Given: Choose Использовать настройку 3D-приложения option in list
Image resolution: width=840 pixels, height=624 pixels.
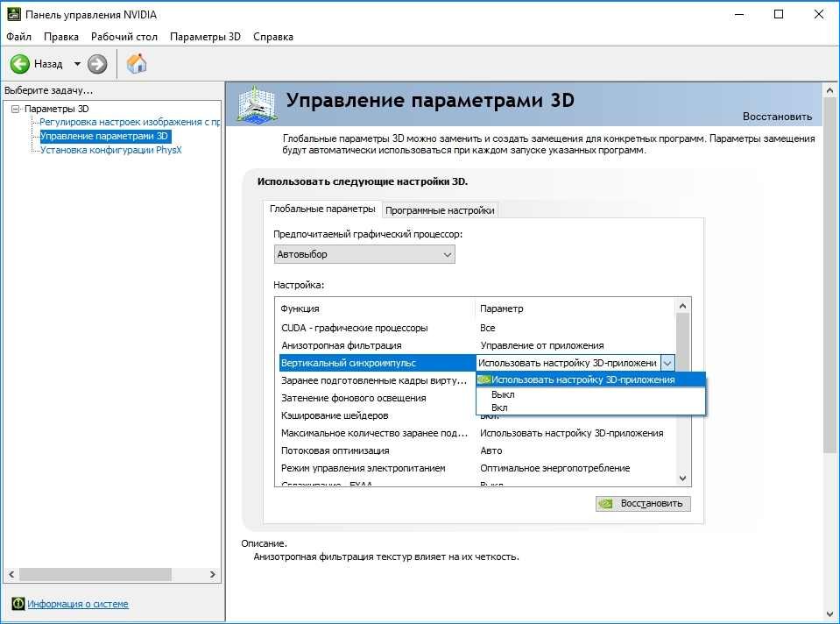Looking at the screenshot, I should (x=590, y=379).
